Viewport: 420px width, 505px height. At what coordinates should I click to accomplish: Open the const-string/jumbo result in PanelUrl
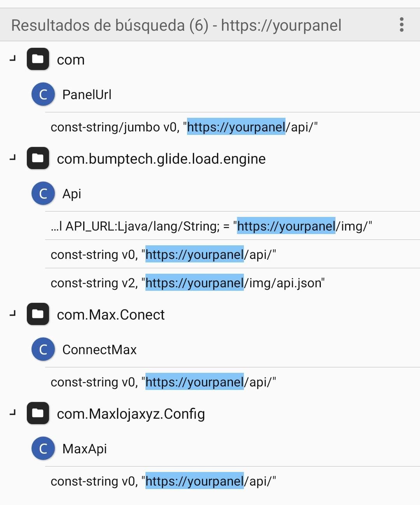pos(184,127)
